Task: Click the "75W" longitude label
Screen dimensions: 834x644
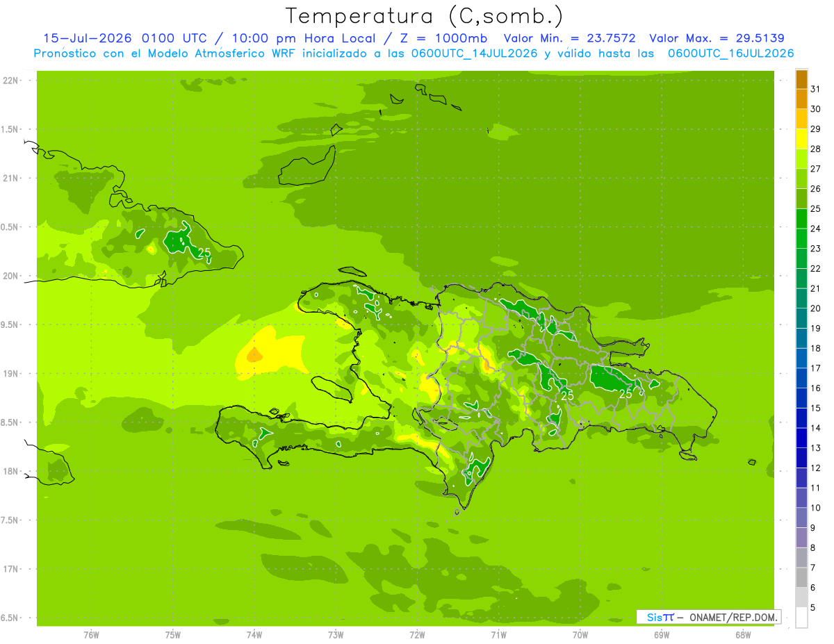Action: click(173, 635)
